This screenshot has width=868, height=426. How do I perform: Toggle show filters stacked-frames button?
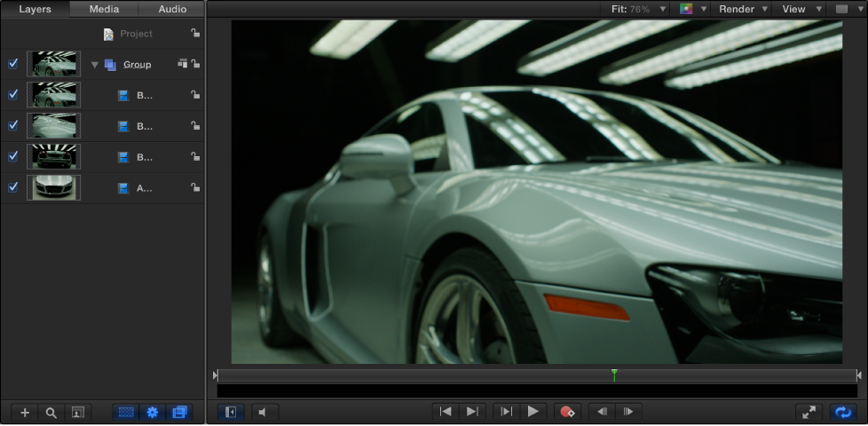click(179, 412)
